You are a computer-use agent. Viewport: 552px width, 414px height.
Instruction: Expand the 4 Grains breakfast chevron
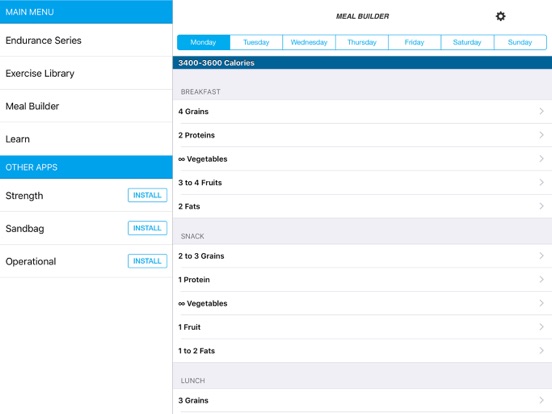[541, 111]
